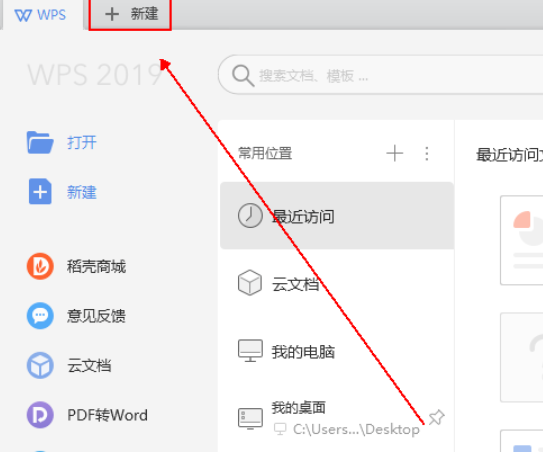Viewport: 543px width, 452px height.
Task: Open 稻壳商城 from the sidebar text
Action: tap(96, 267)
